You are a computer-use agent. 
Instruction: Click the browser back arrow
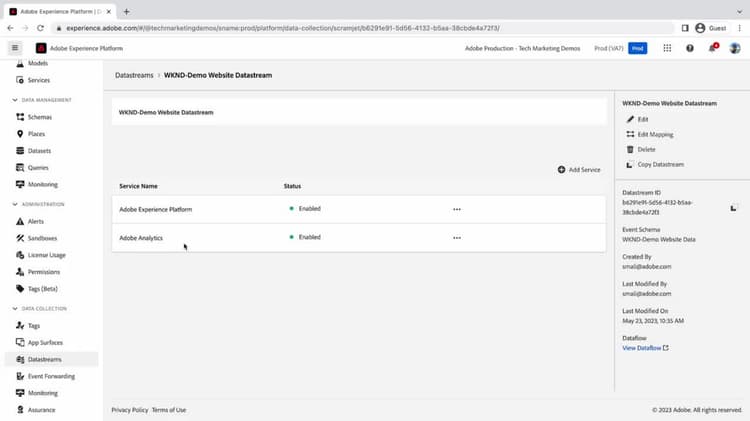pos(10,28)
